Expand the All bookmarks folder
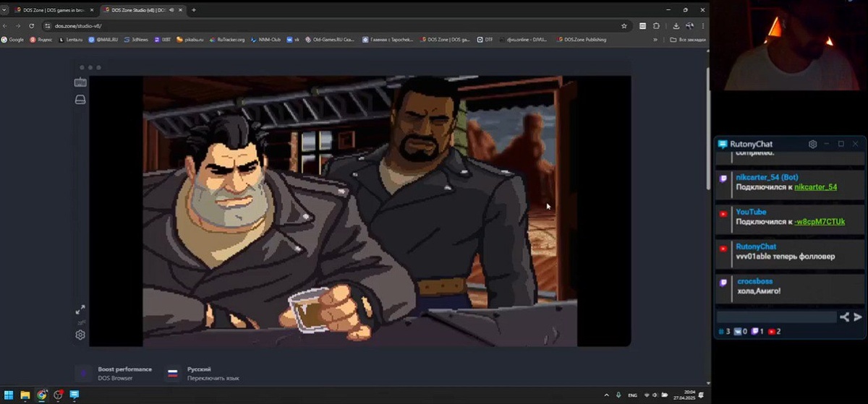 [x=688, y=40]
